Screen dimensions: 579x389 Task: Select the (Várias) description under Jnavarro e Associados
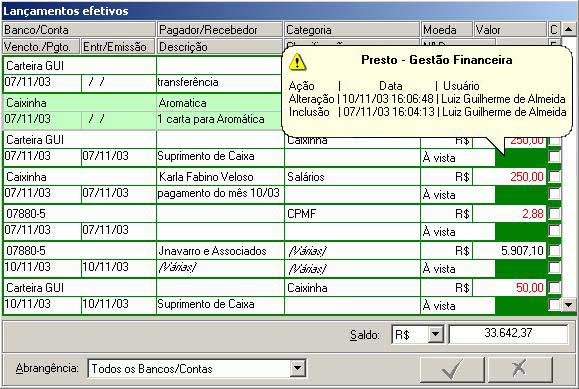220,267
